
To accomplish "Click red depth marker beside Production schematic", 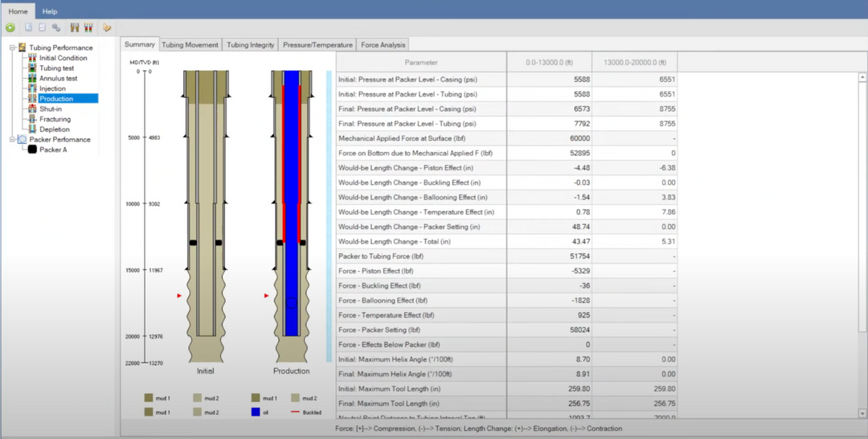I will (x=266, y=296).
